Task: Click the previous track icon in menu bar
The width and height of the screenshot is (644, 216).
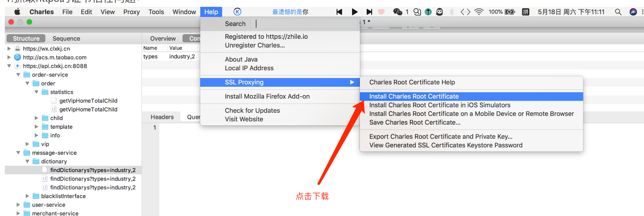Action: click(339, 12)
